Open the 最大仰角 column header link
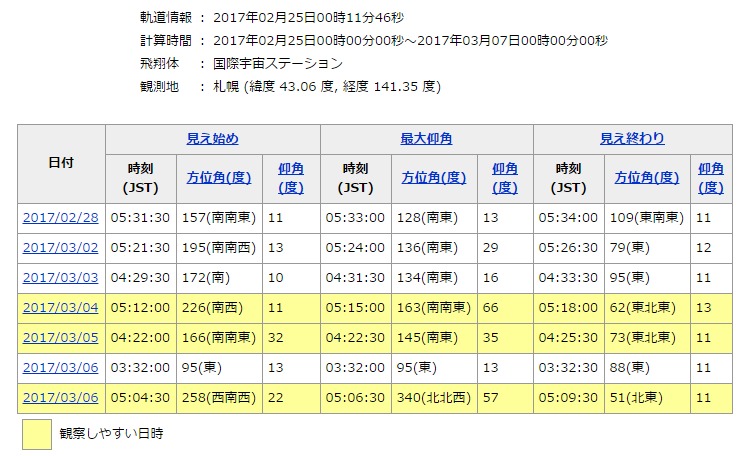The height and width of the screenshot is (456, 742). 427,139
